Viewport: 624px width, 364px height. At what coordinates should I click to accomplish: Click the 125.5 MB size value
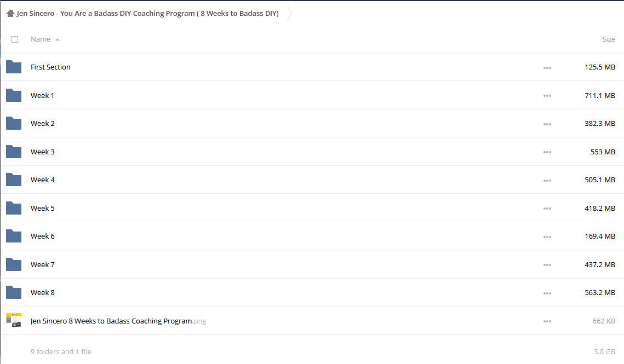pyautogui.click(x=600, y=67)
